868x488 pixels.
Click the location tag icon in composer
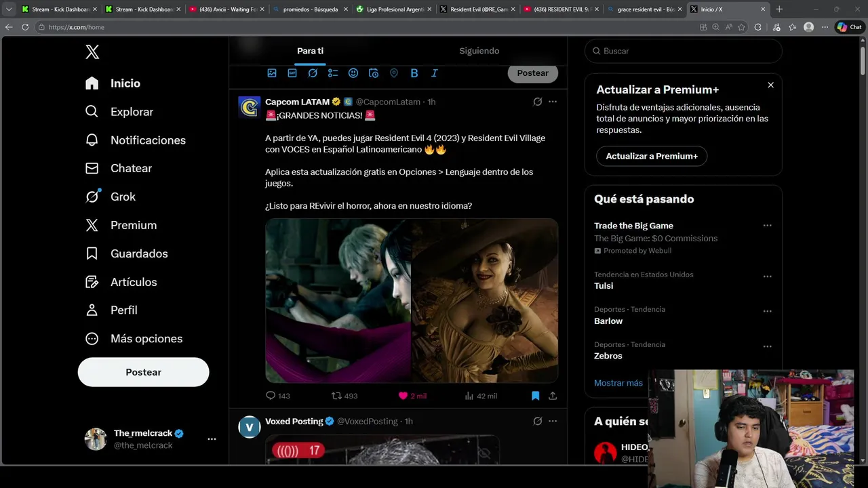[394, 73]
